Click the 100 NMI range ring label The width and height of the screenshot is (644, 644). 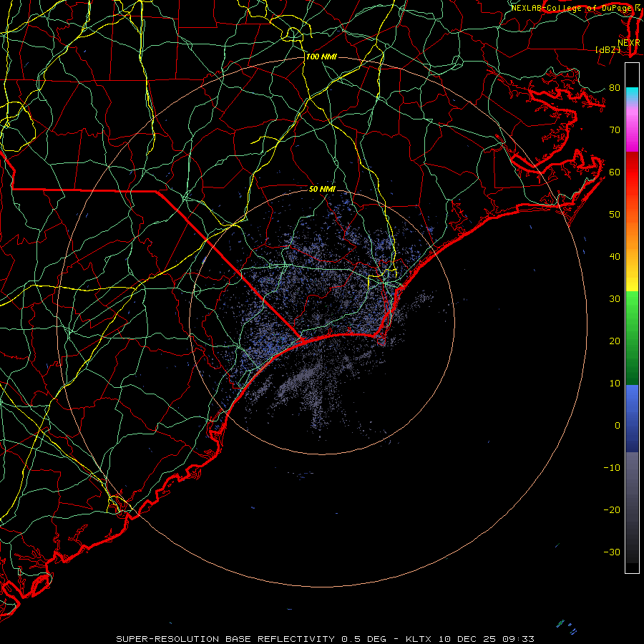[x=321, y=57]
